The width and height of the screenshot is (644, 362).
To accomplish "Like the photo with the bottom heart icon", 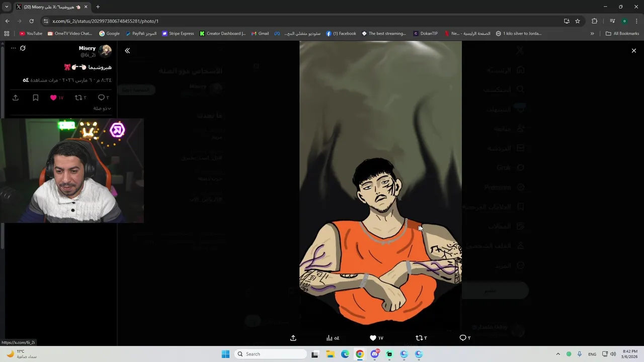I will click(376, 338).
